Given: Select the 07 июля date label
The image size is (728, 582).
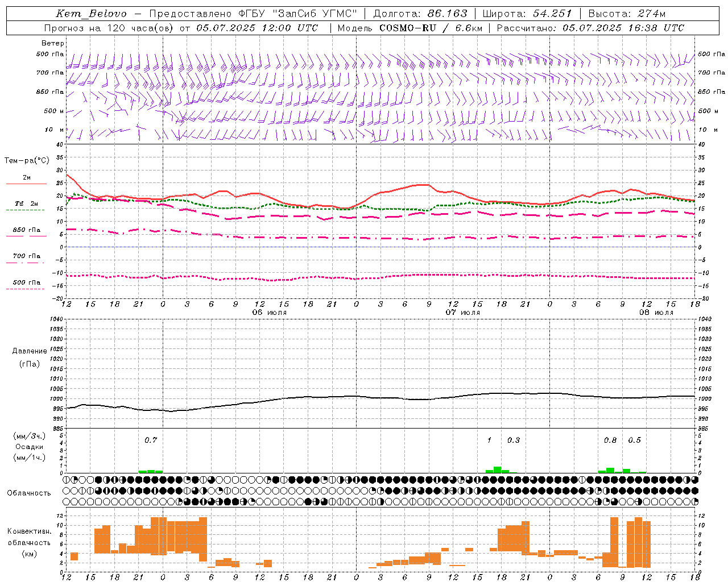Looking at the screenshot, I should (x=462, y=313).
